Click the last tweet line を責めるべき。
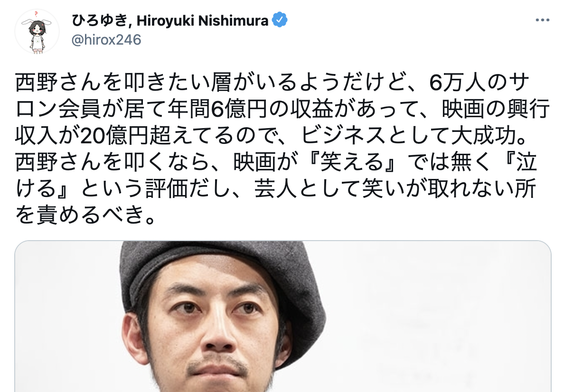564x392 pixels. click(85, 215)
